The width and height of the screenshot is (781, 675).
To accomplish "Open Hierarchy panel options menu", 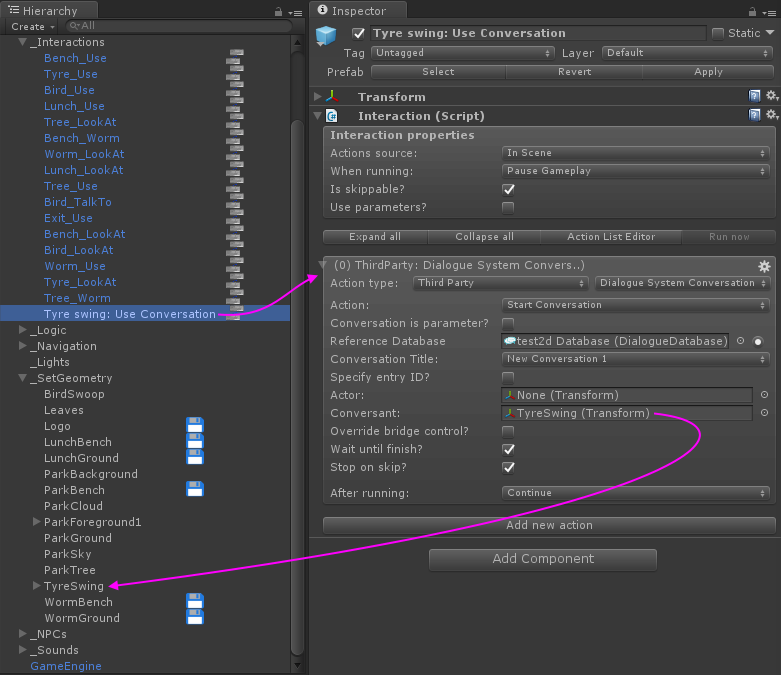I will pos(295,12).
